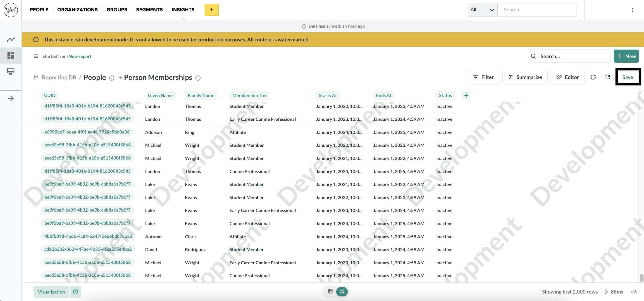Click the yellow plus add button
644x301 pixels.
click(x=212, y=10)
